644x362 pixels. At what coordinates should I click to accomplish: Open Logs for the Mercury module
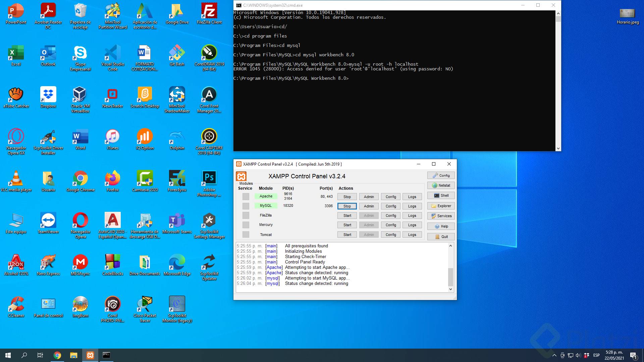(412, 225)
